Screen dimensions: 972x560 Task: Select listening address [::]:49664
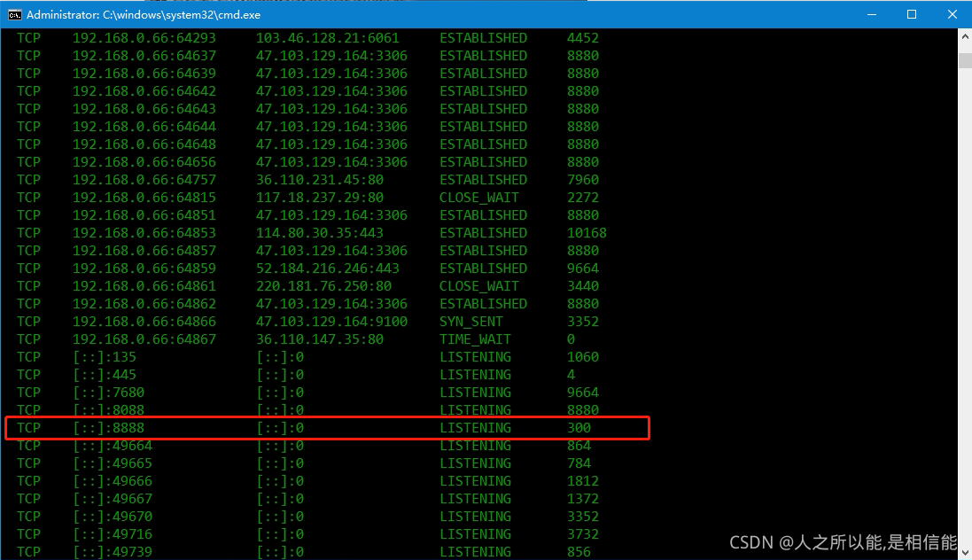tap(113, 446)
